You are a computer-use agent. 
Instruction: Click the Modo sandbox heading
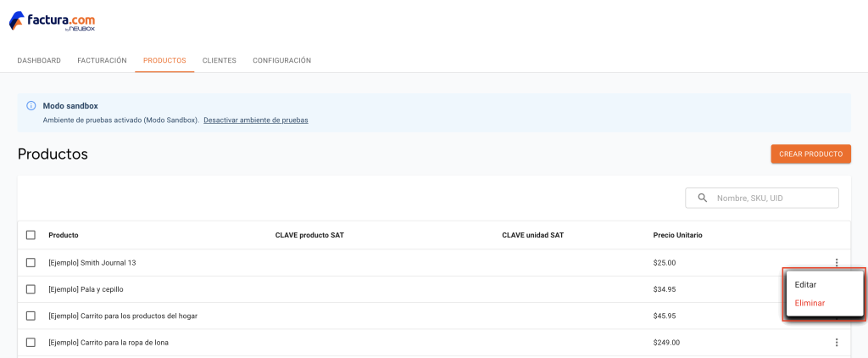pos(70,106)
